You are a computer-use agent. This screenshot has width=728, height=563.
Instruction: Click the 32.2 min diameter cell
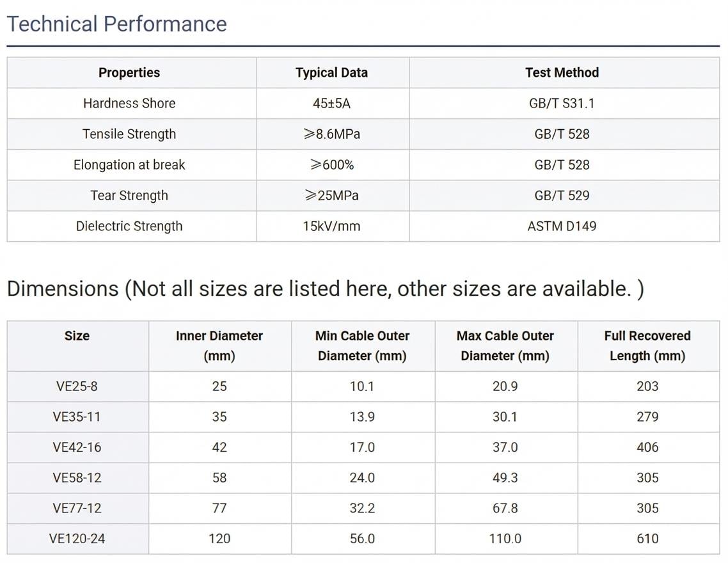(x=362, y=508)
